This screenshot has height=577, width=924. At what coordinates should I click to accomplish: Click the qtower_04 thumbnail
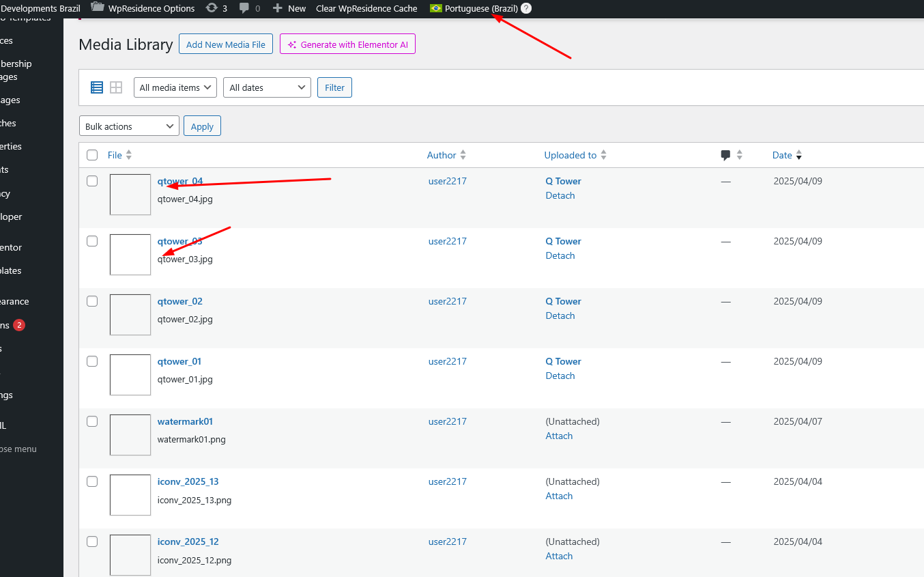(130, 195)
